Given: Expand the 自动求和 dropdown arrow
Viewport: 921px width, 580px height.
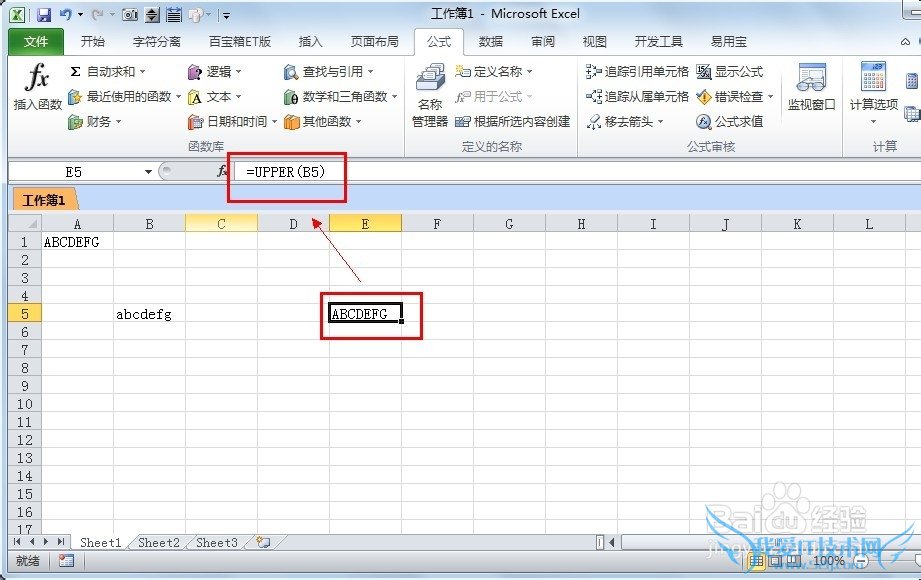Looking at the screenshot, I should (142, 72).
